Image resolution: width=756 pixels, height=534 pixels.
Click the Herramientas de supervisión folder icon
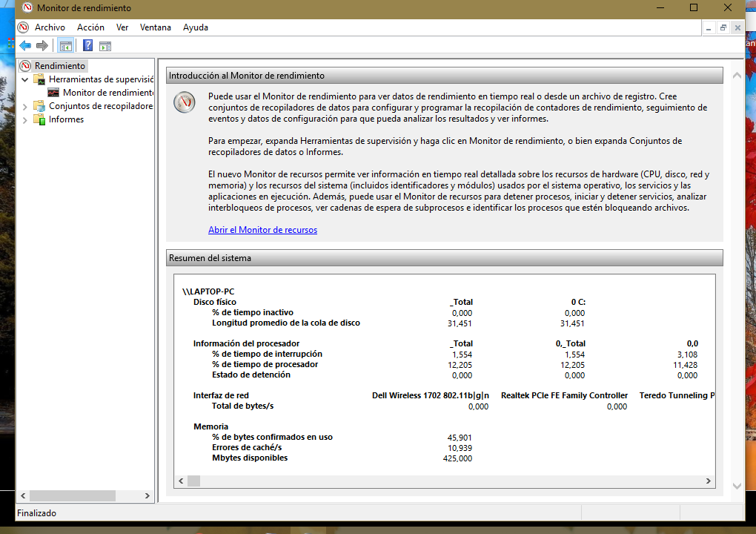point(39,79)
